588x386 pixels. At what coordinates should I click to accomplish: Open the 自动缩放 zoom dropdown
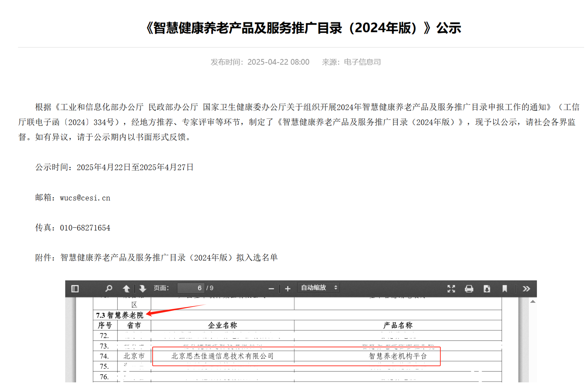(318, 288)
